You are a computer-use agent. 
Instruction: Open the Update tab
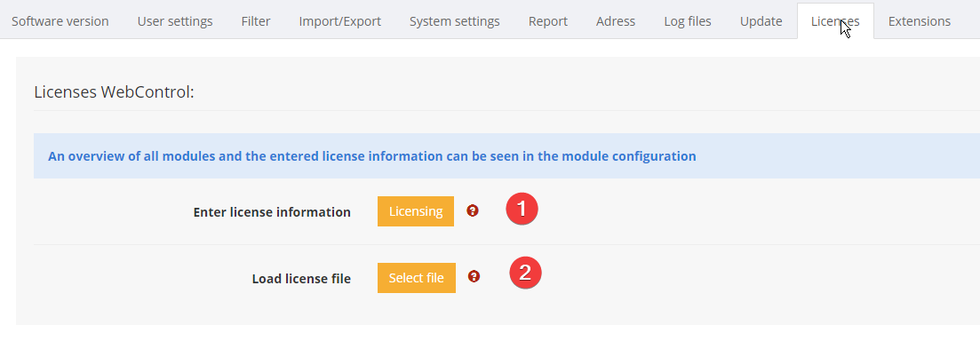click(x=761, y=21)
